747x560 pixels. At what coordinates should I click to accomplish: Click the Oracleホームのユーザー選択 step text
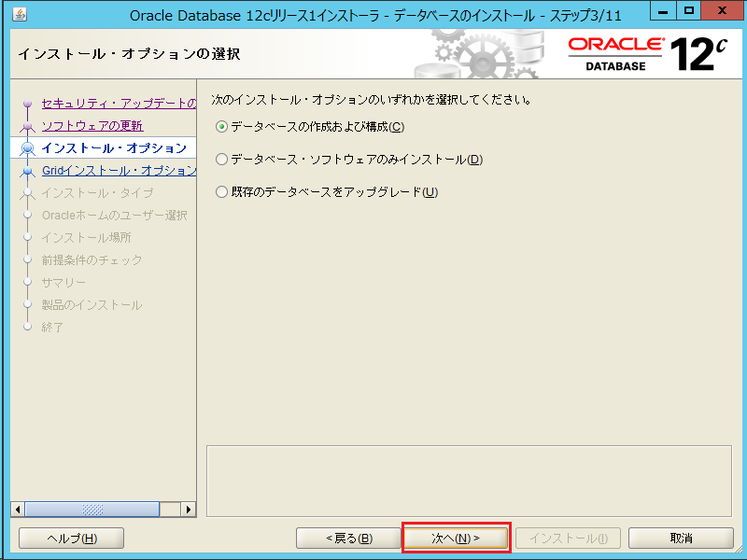(x=114, y=216)
